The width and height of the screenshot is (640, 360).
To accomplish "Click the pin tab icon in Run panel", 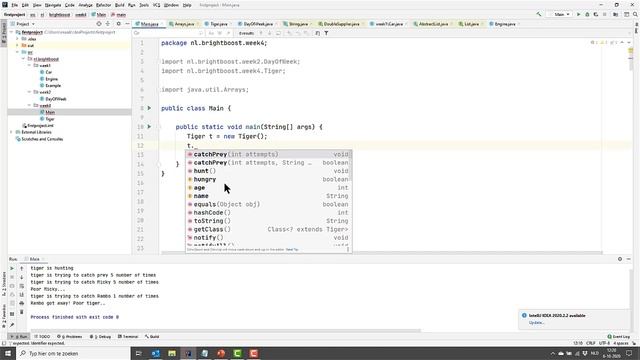I will (12, 325).
